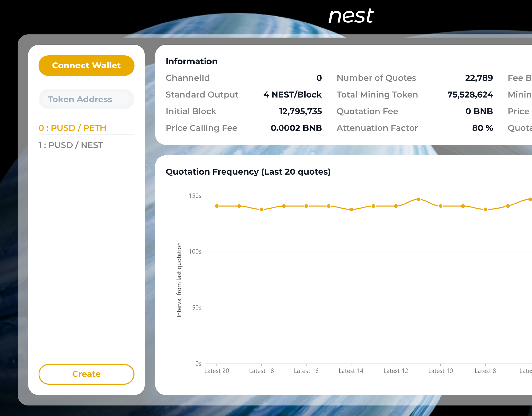The width and height of the screenshot is (532, 416).
Task: Click the Price Calling Fee value
Action: 296,128
